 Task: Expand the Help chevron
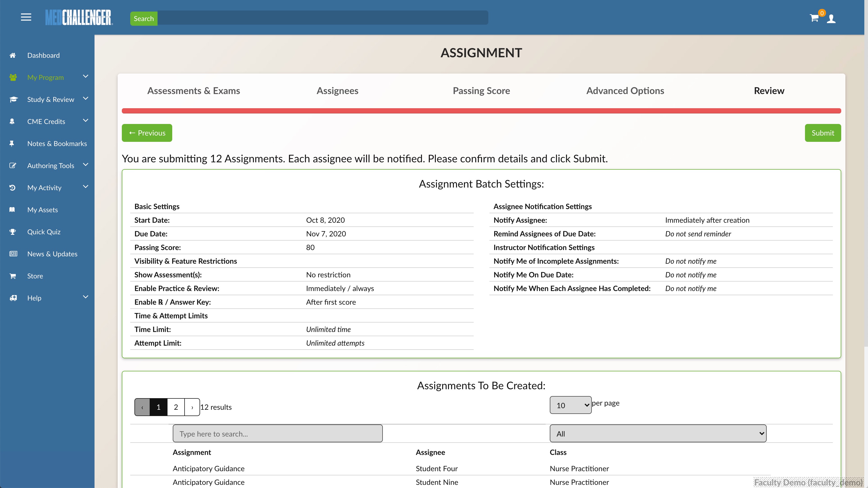click(x=86, y=297)
